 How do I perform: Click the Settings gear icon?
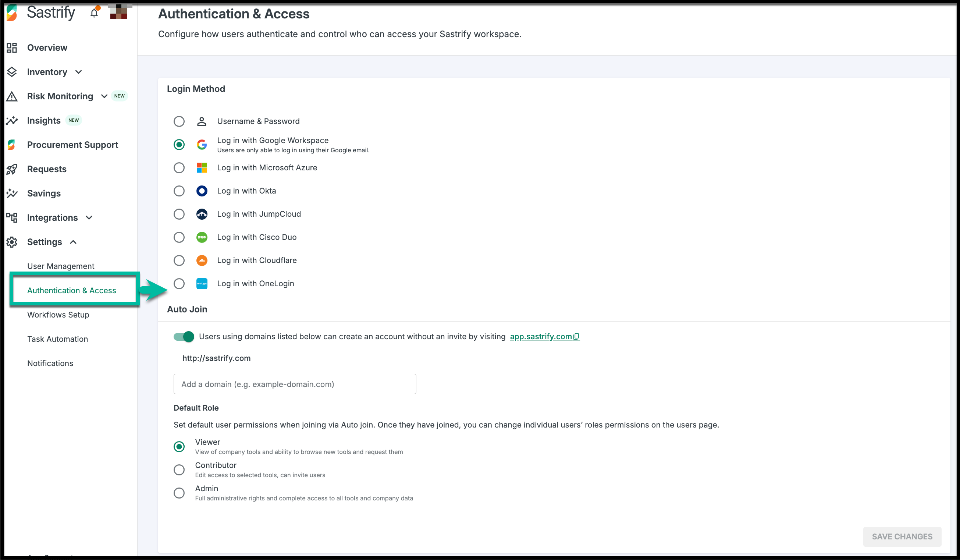pyautogui.click(x=12, y=242)
